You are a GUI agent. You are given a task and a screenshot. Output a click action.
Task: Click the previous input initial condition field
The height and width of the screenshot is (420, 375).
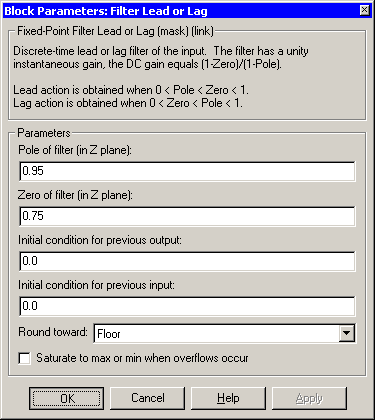click(187, 306)
